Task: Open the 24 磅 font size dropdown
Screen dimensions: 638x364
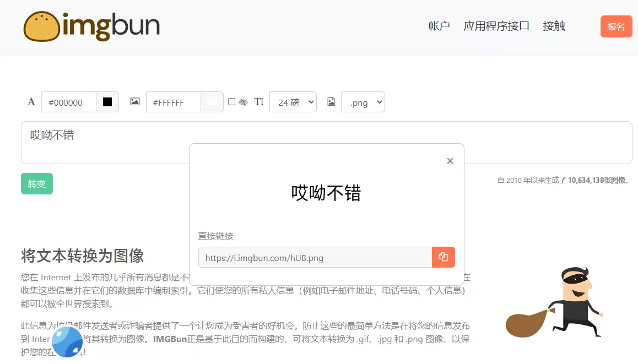Action: tap(293, 102)
